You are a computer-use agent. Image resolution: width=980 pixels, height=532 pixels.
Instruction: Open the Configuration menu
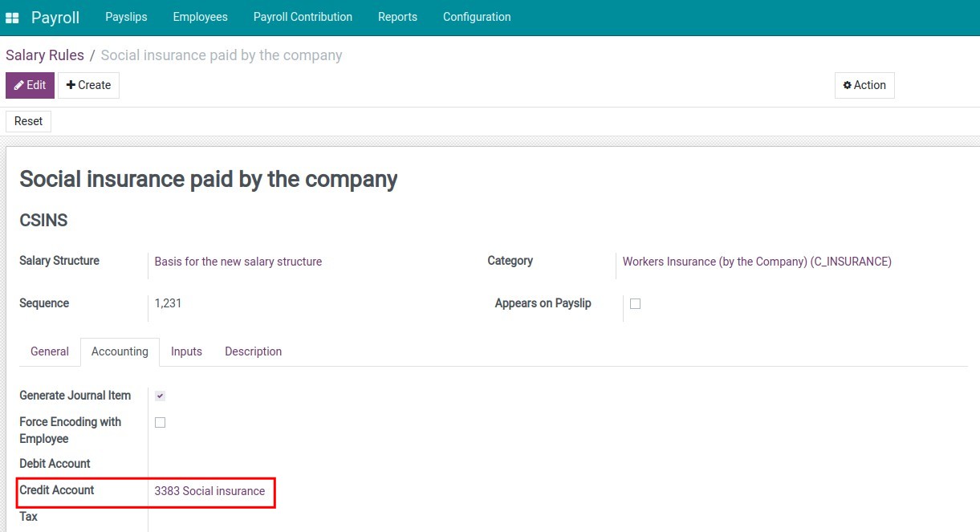(x=476, y=17)
